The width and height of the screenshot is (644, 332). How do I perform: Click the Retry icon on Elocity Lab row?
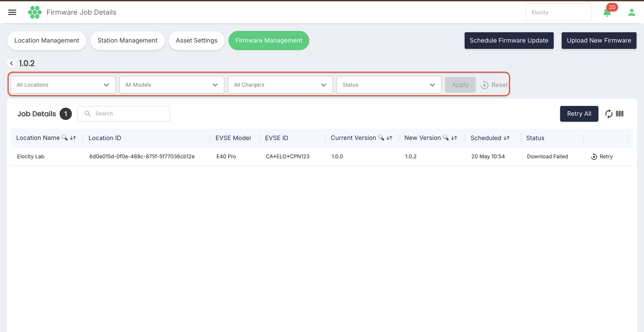tap(594, 157)
